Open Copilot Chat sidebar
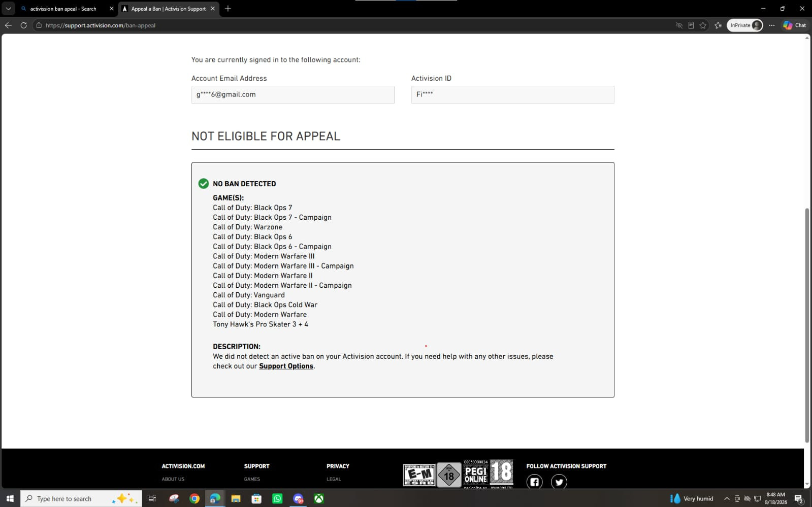Image resolution: width=812 pixels, height=507 pixels. click(795, 25)
